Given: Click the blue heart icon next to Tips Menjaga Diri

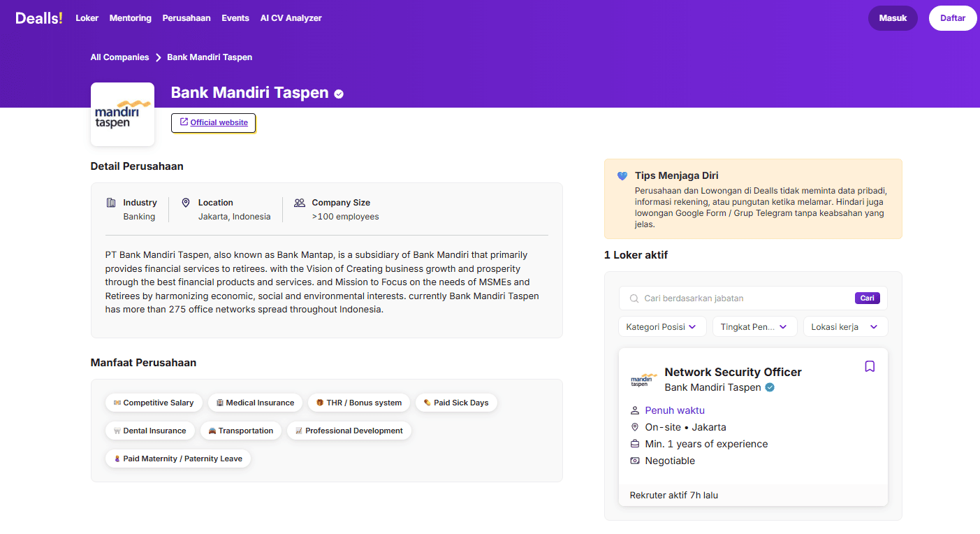Looking at the screenshot, I should coord(622,176).
